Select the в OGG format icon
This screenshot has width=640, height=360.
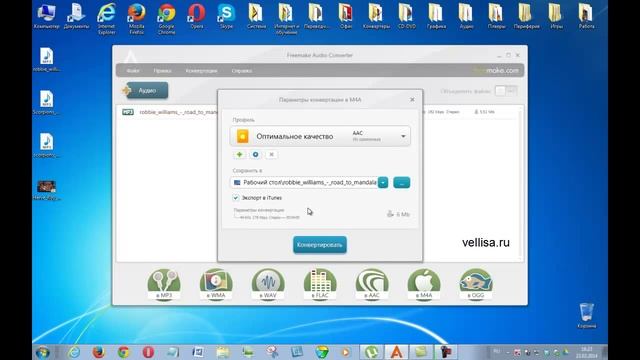476,284
